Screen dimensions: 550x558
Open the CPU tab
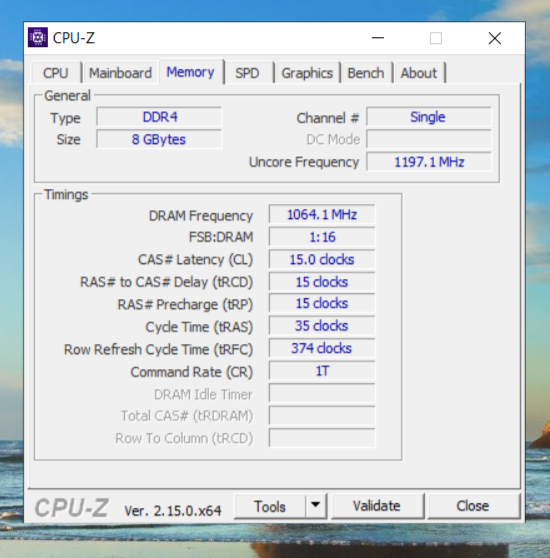click(x=55, y=73)
